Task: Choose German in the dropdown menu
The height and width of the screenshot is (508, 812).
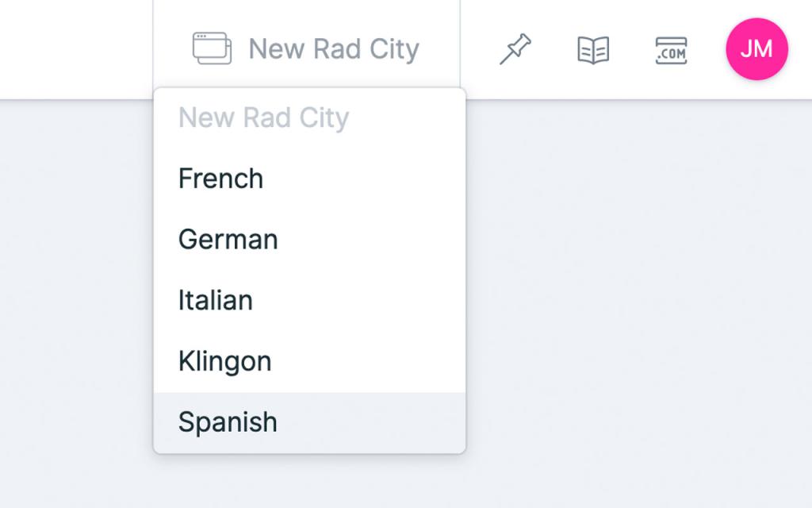Action: tap(228, 240)
